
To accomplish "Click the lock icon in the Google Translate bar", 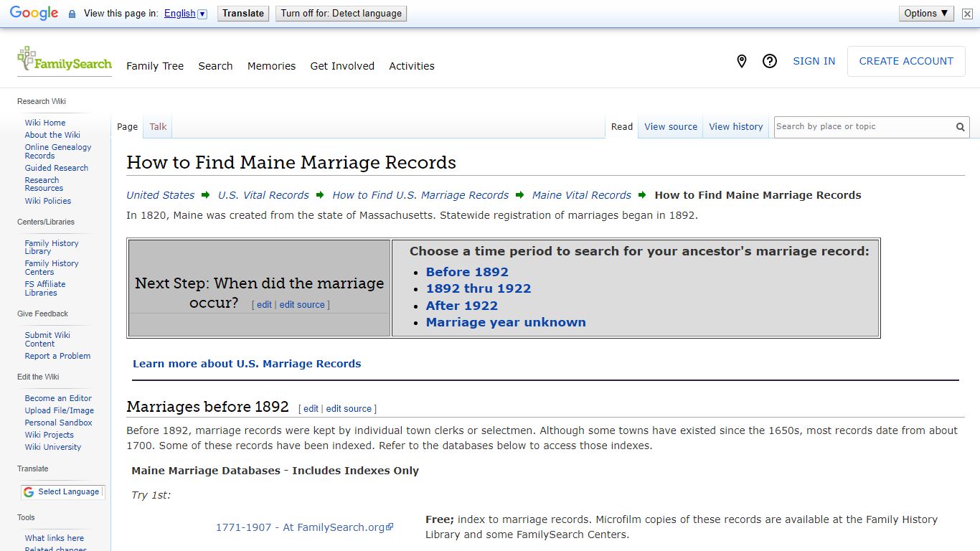I will [72, 14].
